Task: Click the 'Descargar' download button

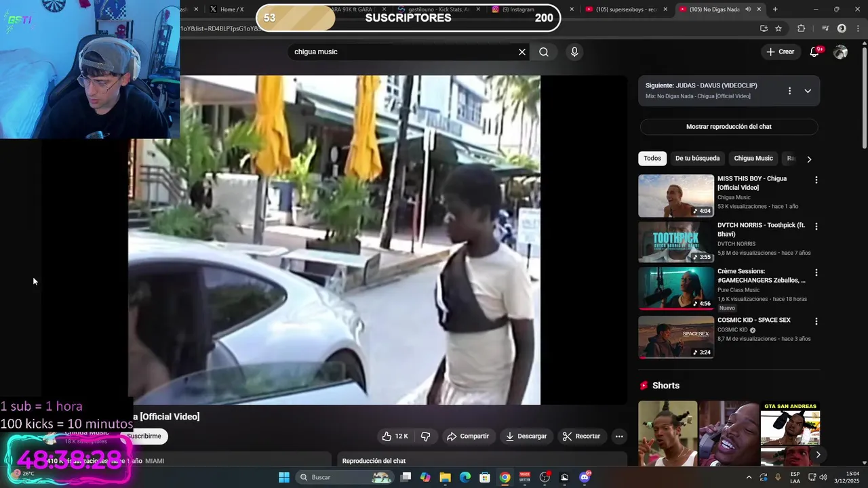Action: 526,436
